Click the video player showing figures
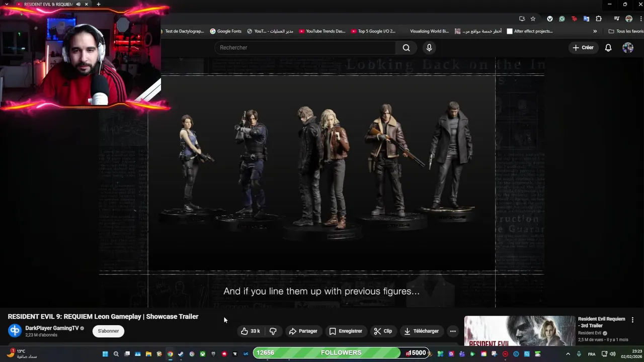The height and width of the screenshot is (362, 644). (x=321, y=182)
